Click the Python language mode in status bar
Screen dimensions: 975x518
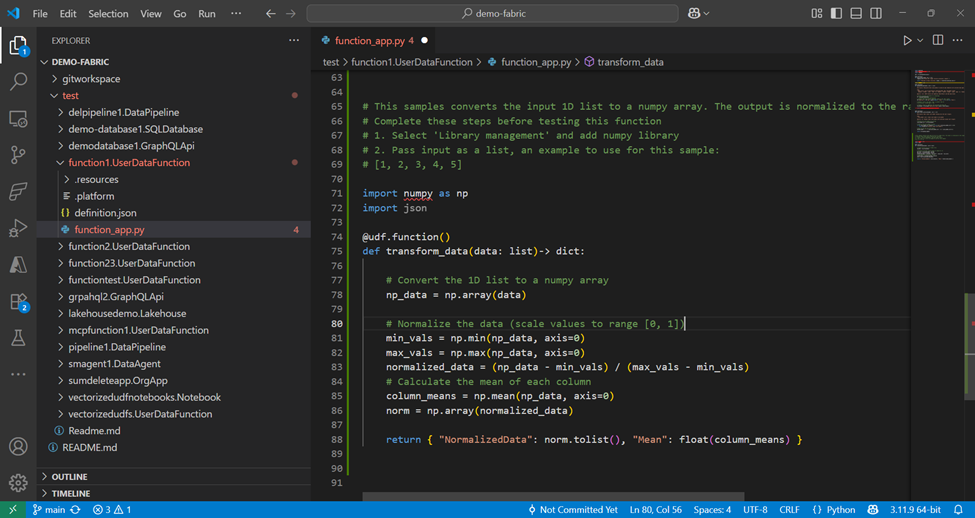[839, 510]
